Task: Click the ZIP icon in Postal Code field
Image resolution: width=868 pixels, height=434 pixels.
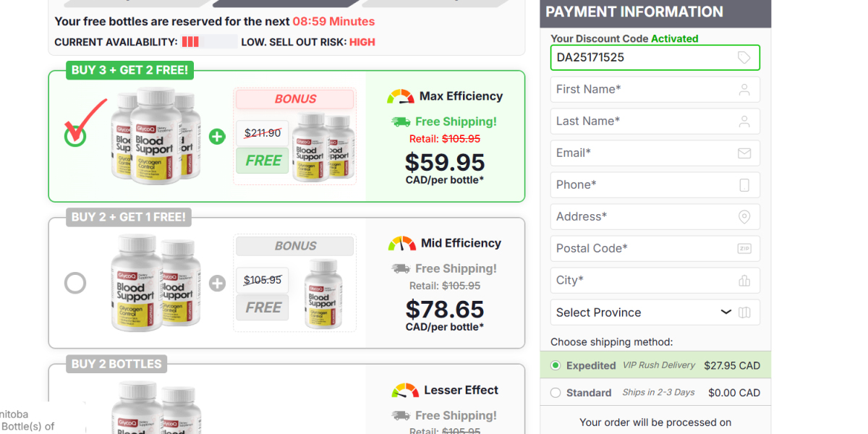Action: click(x=744, y=249)
